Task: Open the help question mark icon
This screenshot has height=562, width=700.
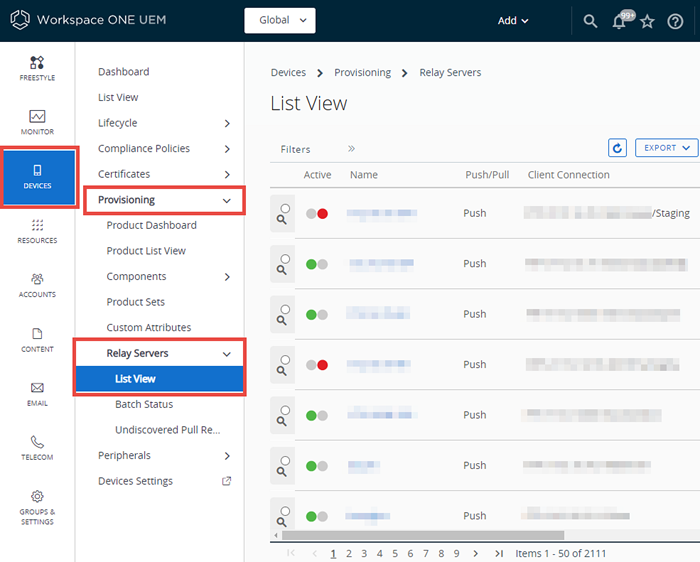Action: point(675,21)
